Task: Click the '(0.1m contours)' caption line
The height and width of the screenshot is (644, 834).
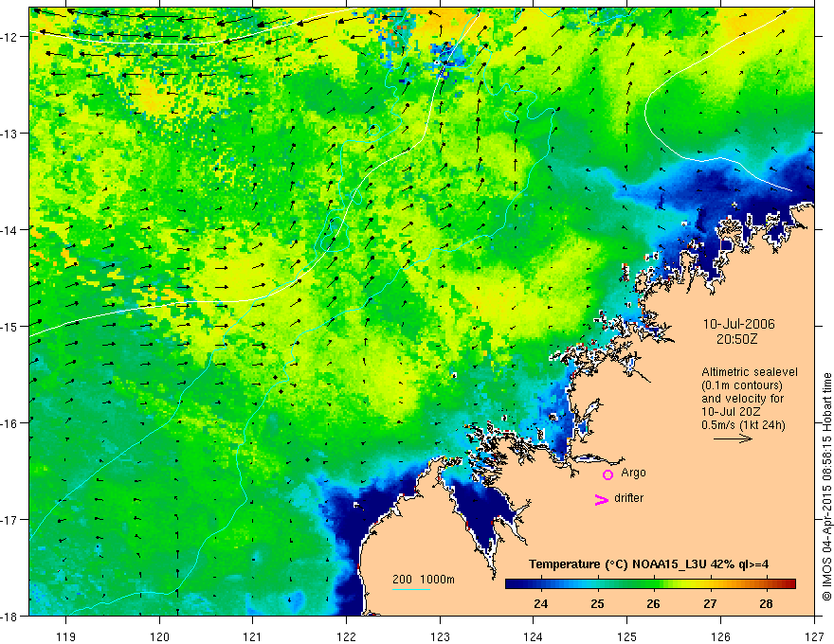Action: click(742, 385)
